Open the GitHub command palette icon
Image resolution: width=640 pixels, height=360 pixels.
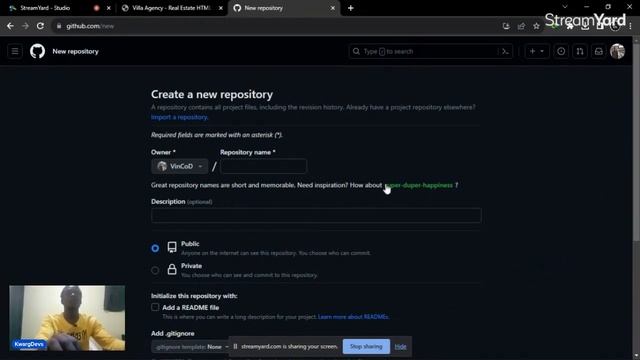click(x=505, y=51)
